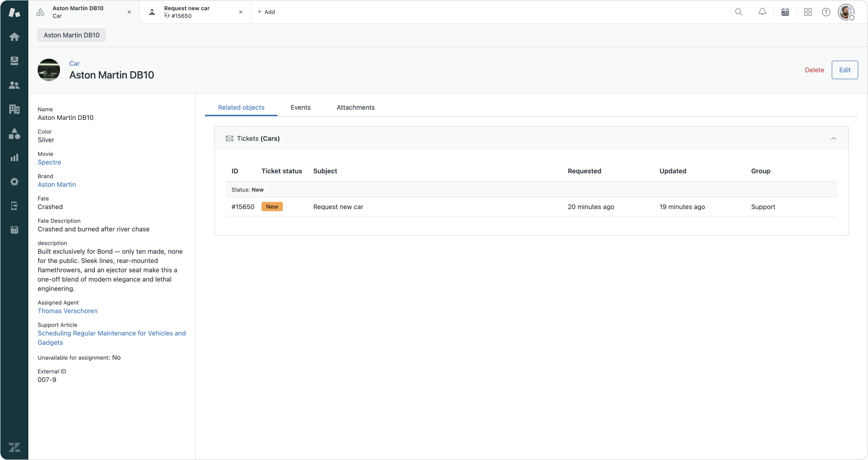The height and width of the screenshot is (460, 868).
Task: Open the Aston Martin brand link
Action: 57,184
